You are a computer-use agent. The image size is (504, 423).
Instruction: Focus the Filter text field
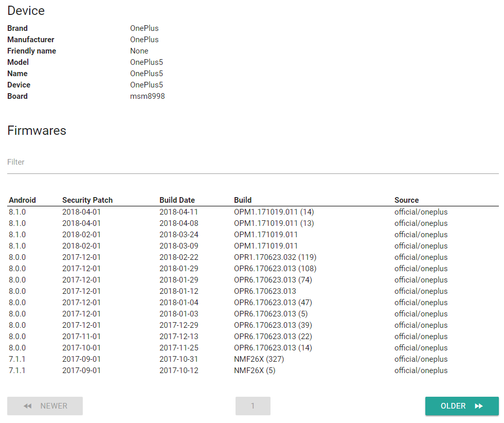coord(253,162)
